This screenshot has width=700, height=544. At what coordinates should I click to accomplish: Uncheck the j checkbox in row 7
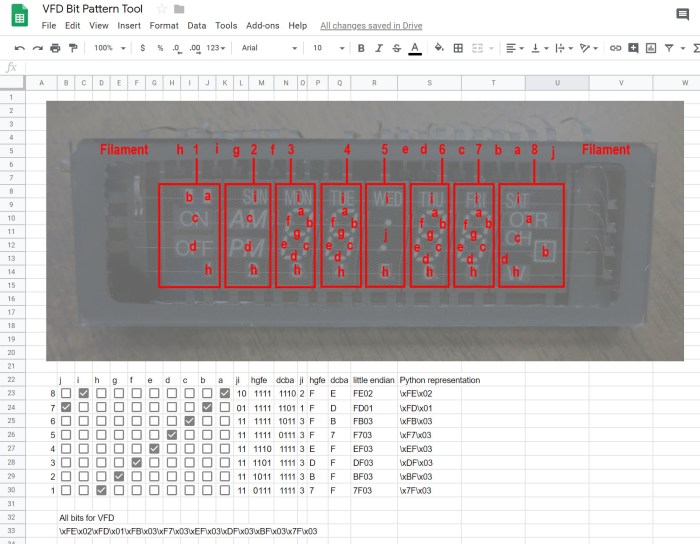coord(66,407)
